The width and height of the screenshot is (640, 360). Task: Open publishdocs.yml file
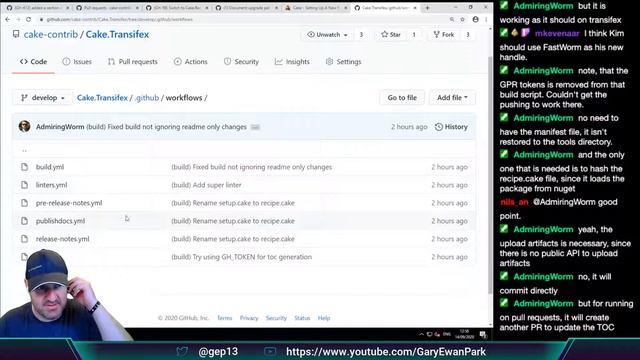coord(60,221)
